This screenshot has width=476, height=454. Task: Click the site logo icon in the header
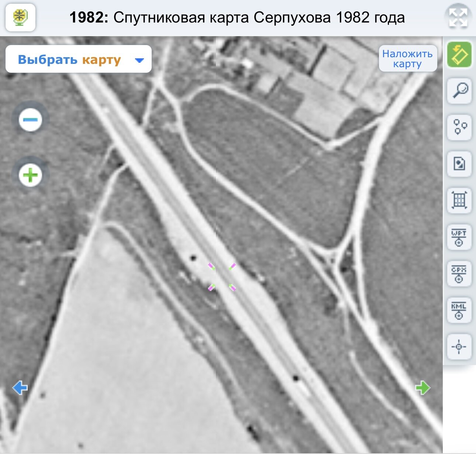(20, 17)
